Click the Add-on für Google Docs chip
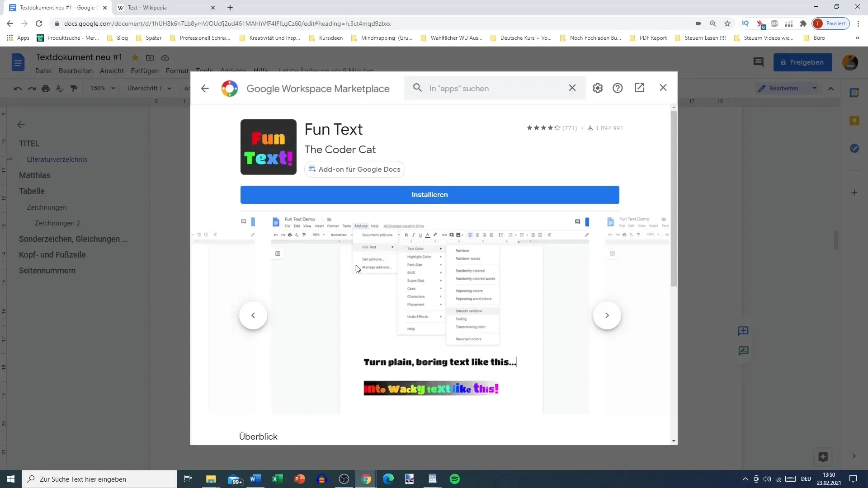 click(354, 169)
